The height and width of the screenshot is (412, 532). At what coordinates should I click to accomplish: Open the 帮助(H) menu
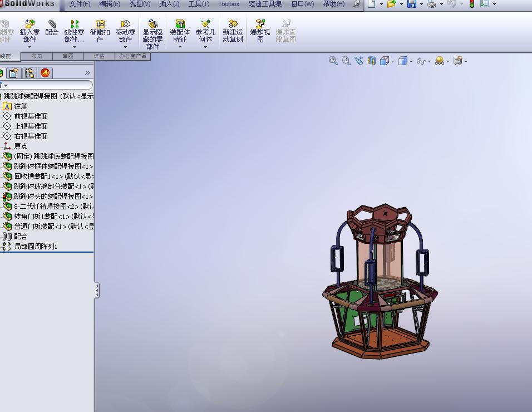334,4
